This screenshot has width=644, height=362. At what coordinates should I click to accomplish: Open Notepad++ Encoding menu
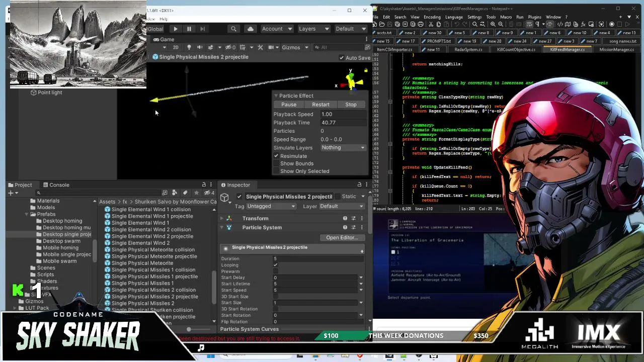point(432,17)
